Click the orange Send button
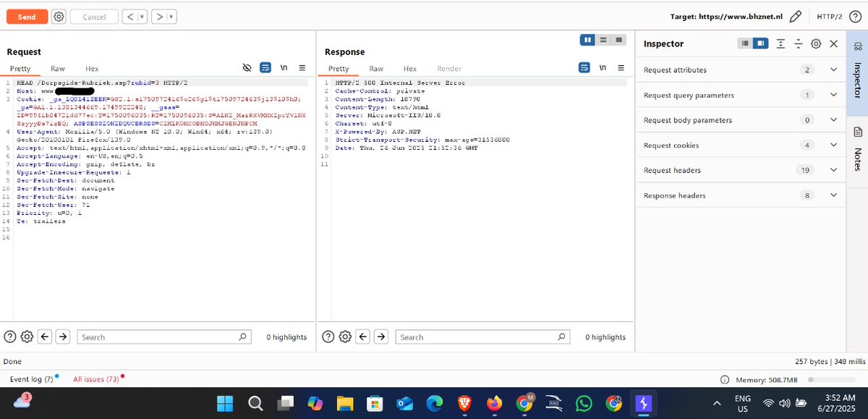The width and height of the screenshot is (868, 419). coord(27,16)
